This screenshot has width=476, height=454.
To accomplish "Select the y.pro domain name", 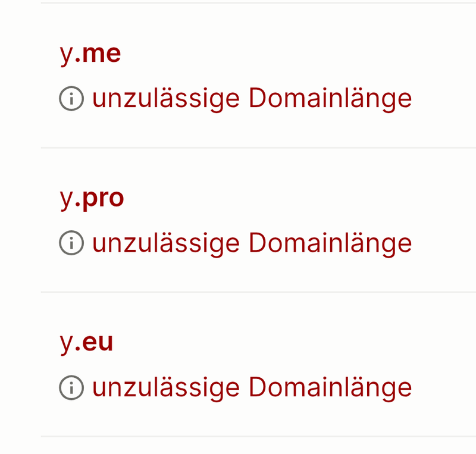I will point(92,198).
